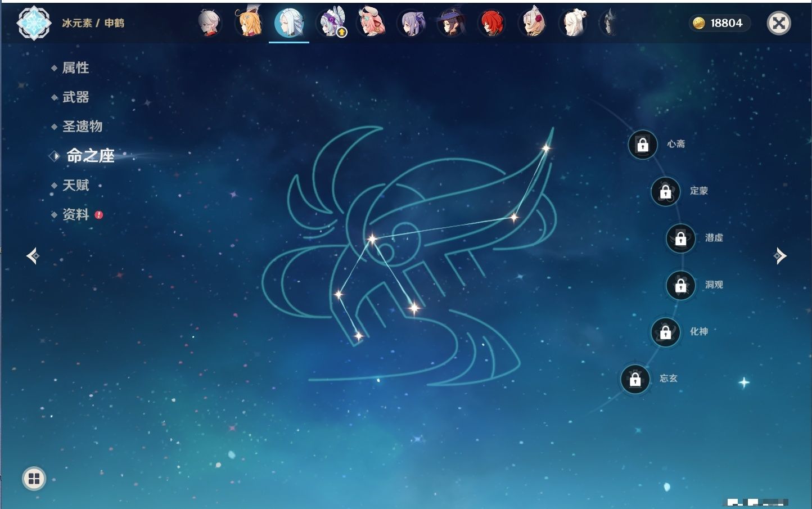
Task: Open the 圣遗物 artifacts tab
Action: click(82, 127)
